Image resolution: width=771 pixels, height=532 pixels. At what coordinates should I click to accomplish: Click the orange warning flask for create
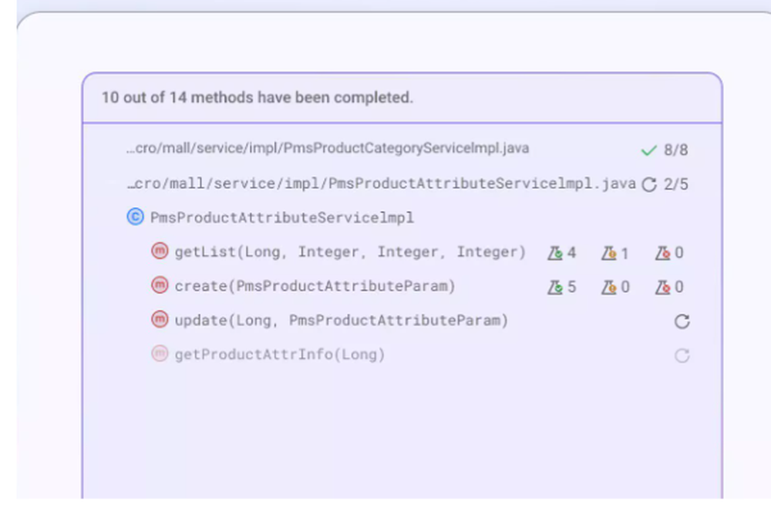609,287
